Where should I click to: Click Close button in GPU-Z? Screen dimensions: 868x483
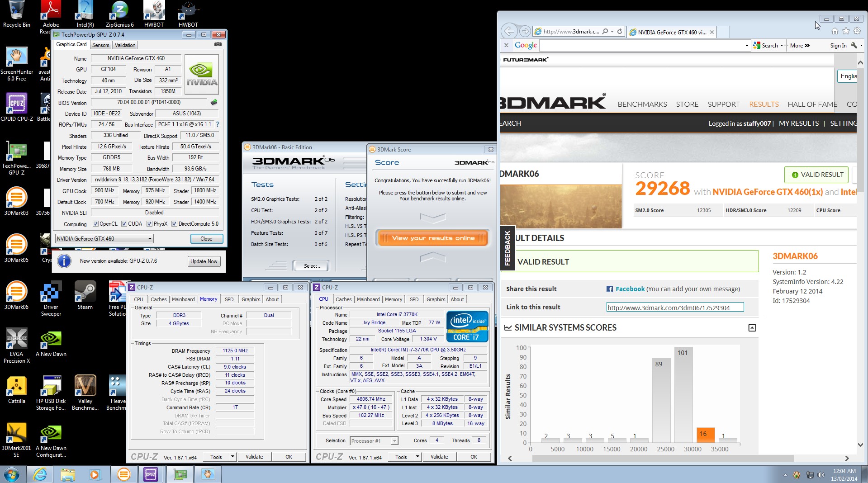206,239
